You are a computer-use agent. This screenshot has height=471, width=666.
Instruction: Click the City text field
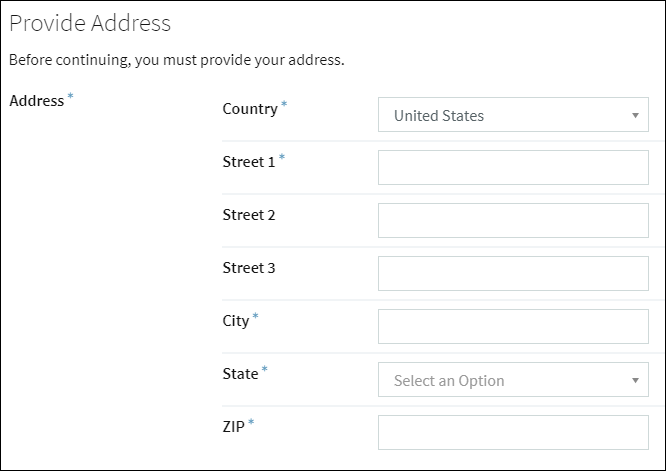513,326
